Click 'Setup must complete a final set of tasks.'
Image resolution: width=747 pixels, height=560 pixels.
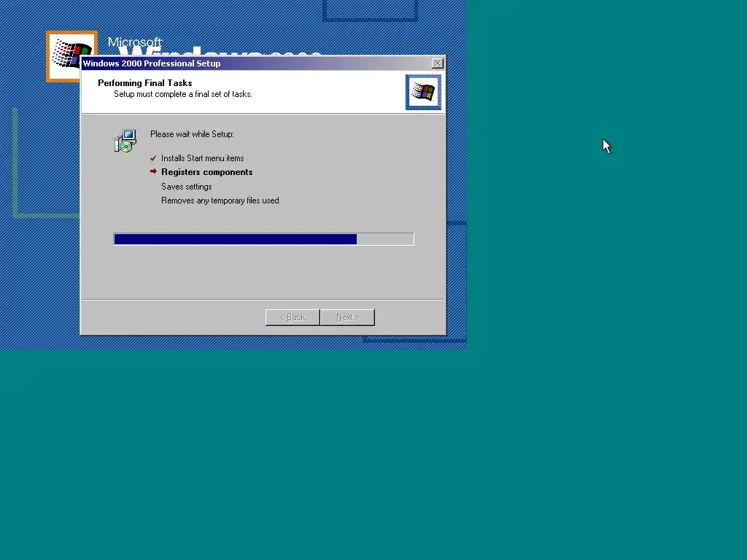183,94
